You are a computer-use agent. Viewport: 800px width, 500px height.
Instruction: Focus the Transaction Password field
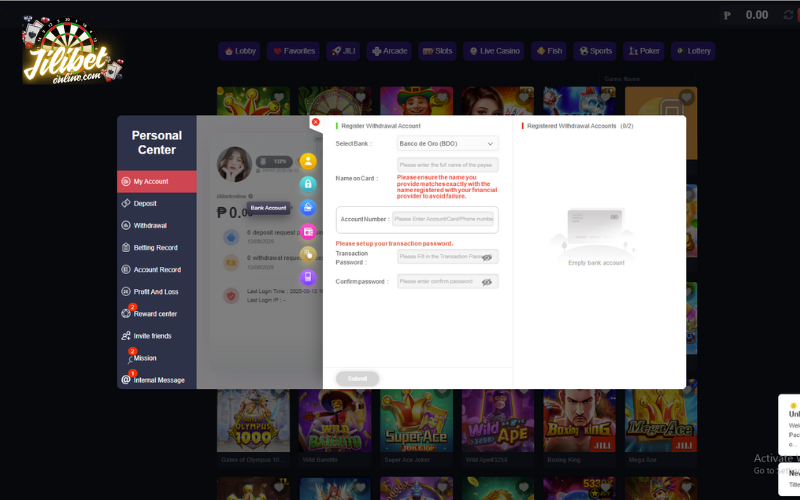click(x=447, y=257)
